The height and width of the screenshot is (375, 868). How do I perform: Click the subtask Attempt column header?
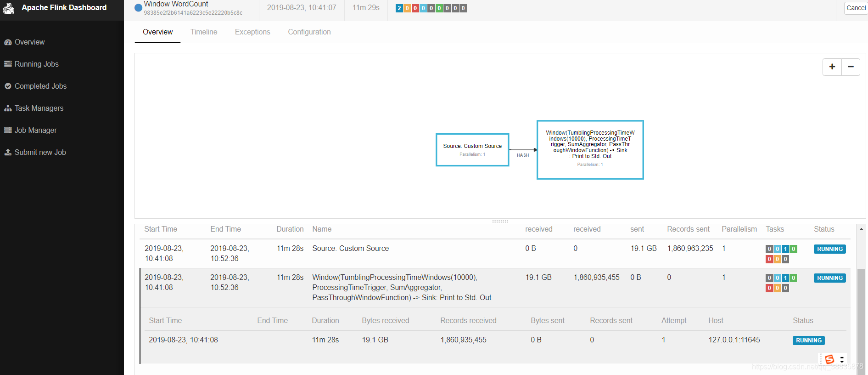click(674, 320)
